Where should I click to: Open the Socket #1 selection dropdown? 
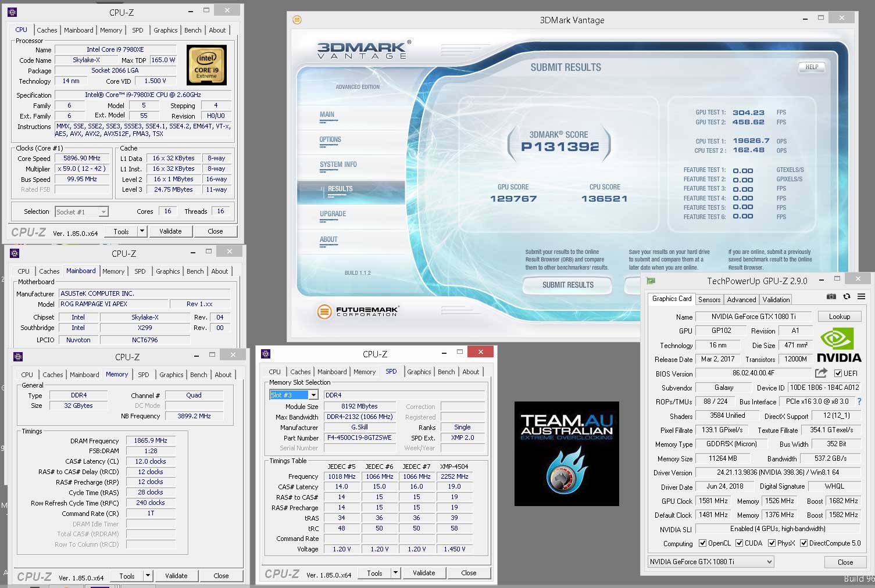103,212
